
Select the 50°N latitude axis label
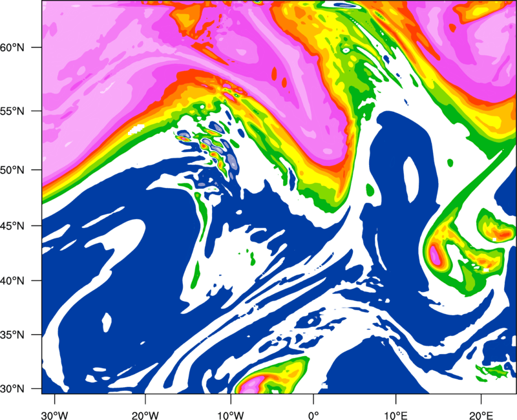tap(12, 170)
